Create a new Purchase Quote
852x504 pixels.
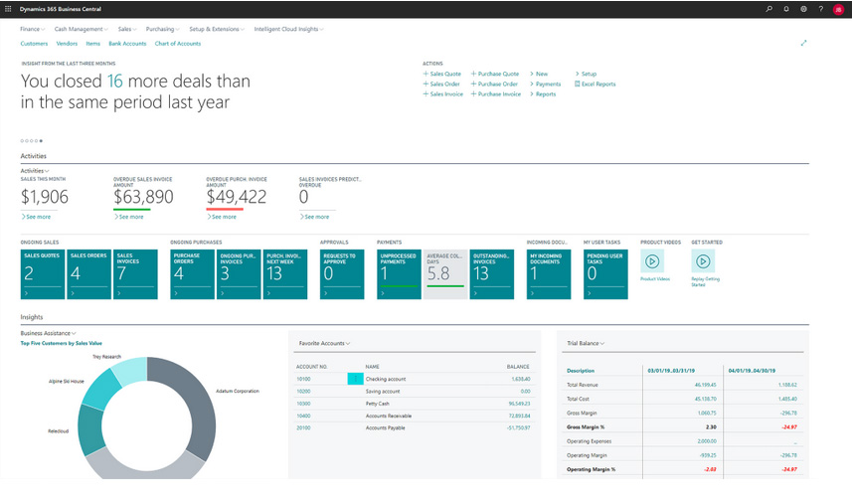[494, 74]
